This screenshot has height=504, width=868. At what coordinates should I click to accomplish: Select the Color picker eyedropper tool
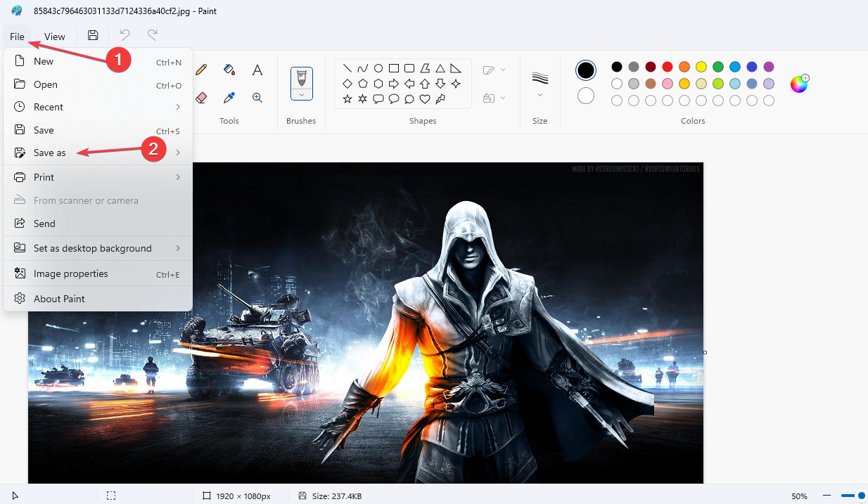(x=229, y=98)
